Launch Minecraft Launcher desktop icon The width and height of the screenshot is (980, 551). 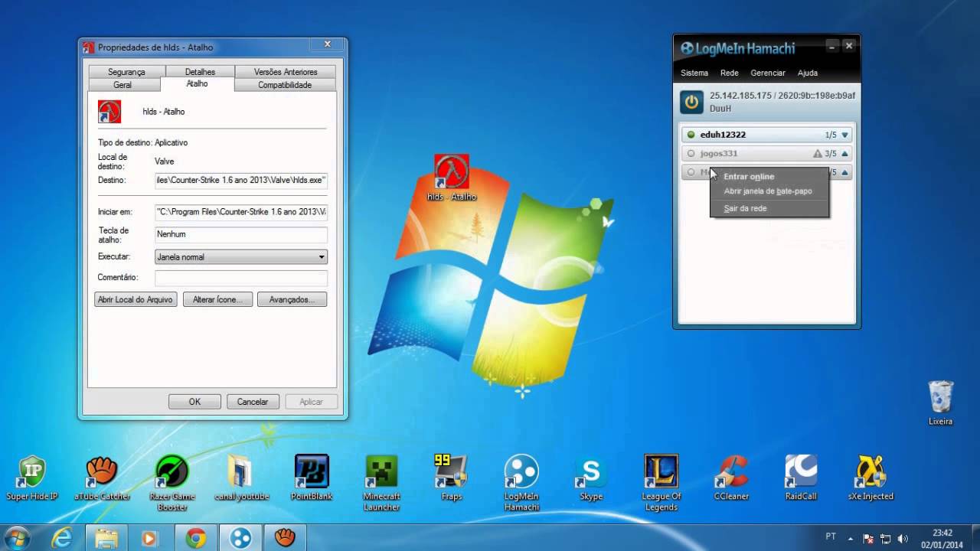tap(381, 483)
